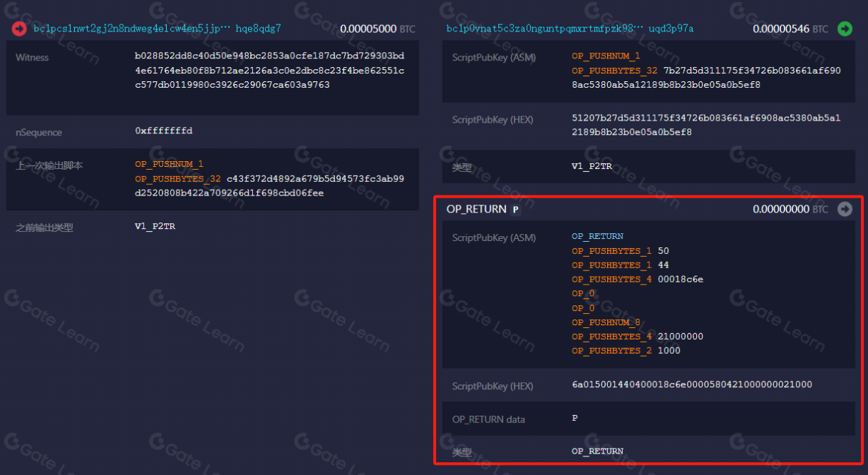
Task: Click the Witness field label
Action: 32,57
